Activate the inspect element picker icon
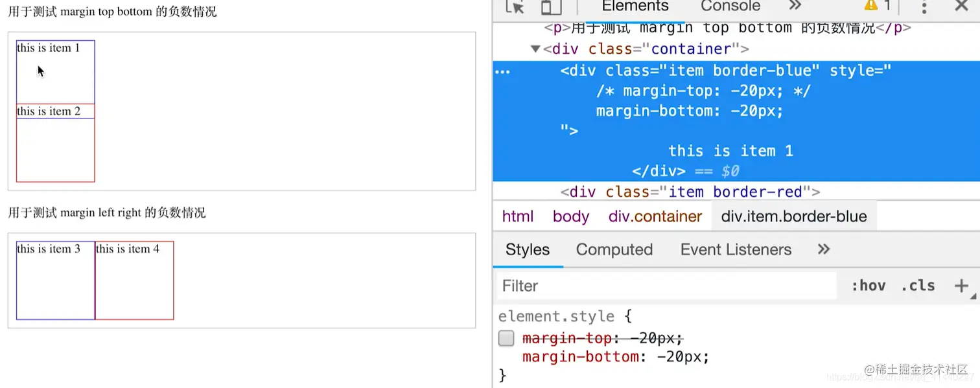Screen dimensions: 980x388 pyautogui.click(x=515, y=6)
